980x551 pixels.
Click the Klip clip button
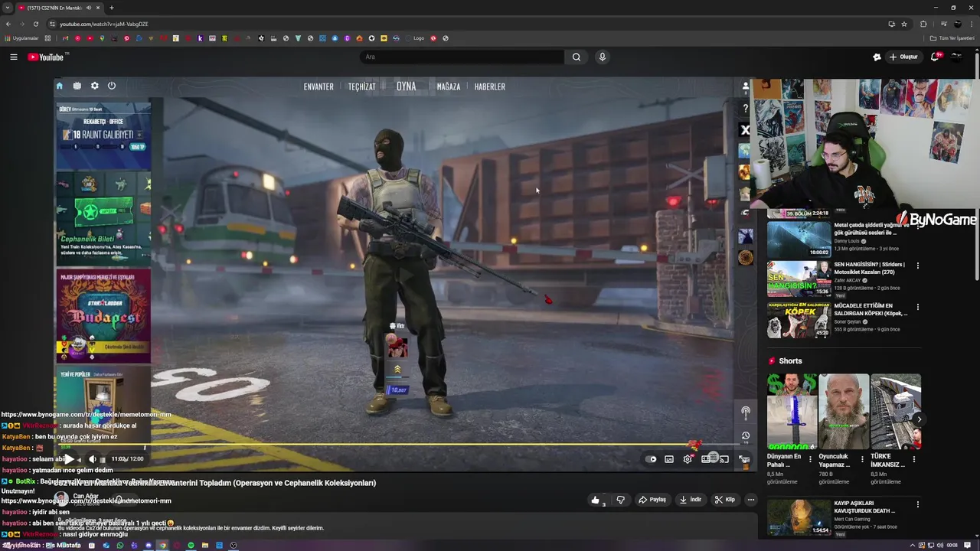click(x=724, y=500)
